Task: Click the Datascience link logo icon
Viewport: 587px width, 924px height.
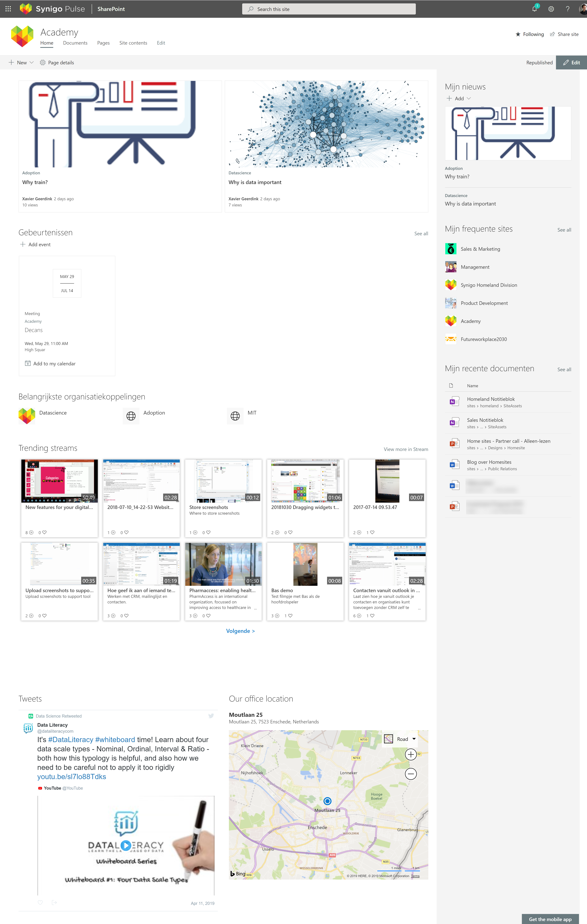Action: [27, 416]
